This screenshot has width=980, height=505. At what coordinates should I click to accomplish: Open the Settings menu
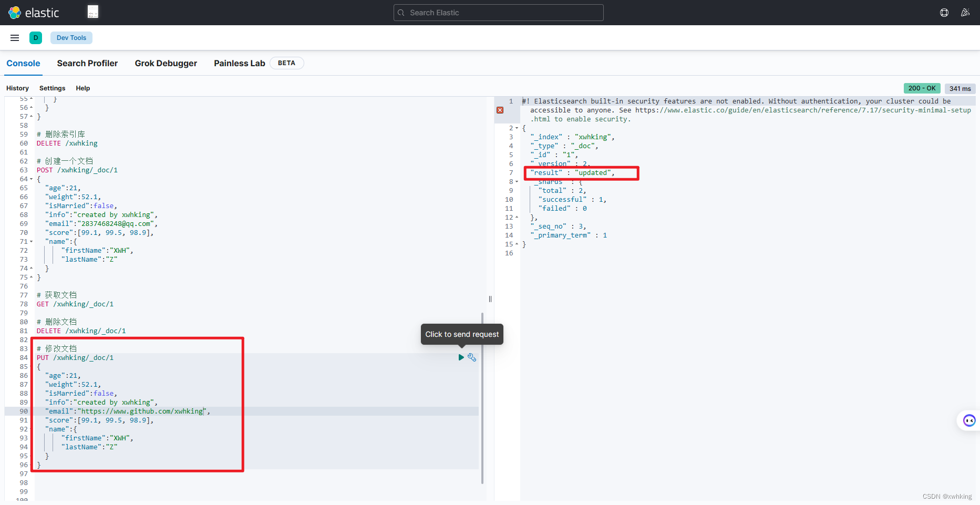point(53,88)
